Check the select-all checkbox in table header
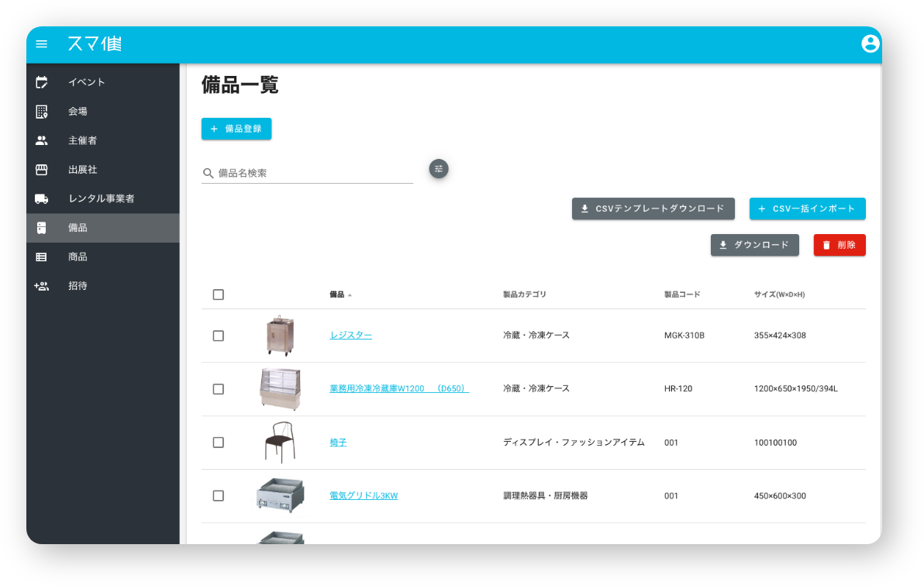This screenshot has height=586, width=924. tap(218, 295)
